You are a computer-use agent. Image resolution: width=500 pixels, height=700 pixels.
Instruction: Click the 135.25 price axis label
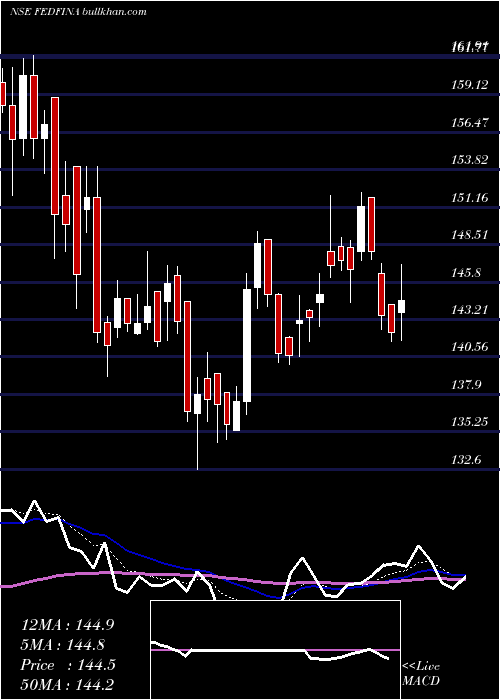click(x=470, y=422)
